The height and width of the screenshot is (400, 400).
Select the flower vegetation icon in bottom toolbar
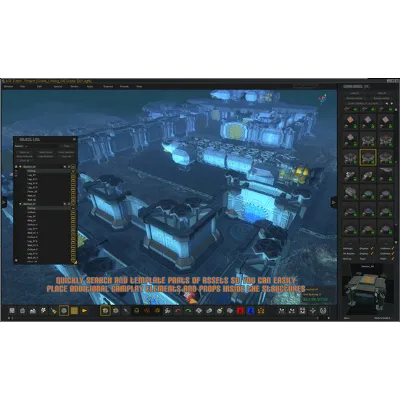pos(43,311)
